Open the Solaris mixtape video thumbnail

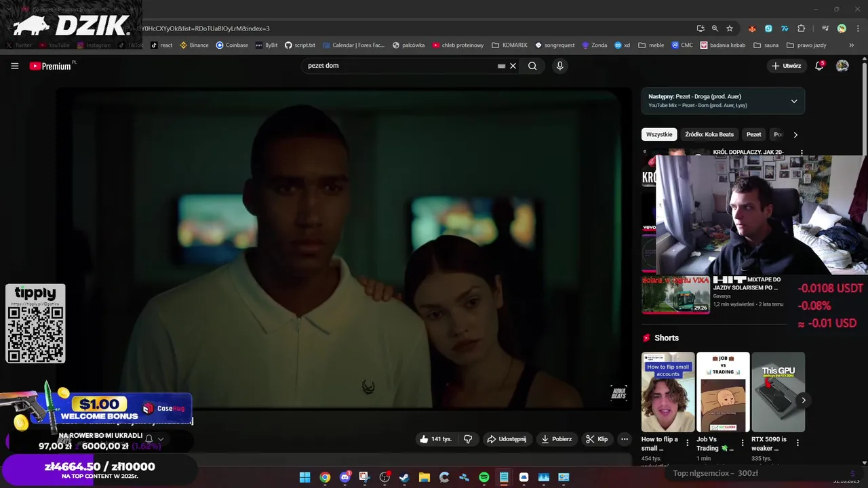pos(676,295)
